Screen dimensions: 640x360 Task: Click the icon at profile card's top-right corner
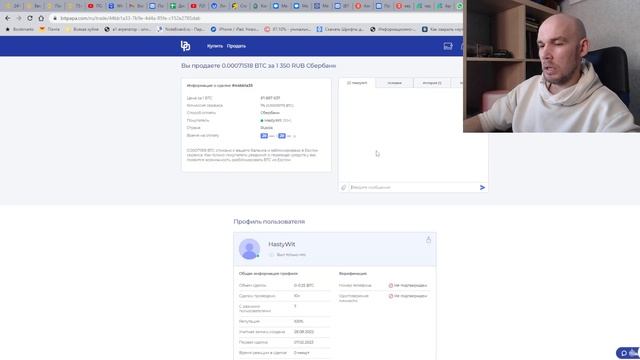coord(428,240)
